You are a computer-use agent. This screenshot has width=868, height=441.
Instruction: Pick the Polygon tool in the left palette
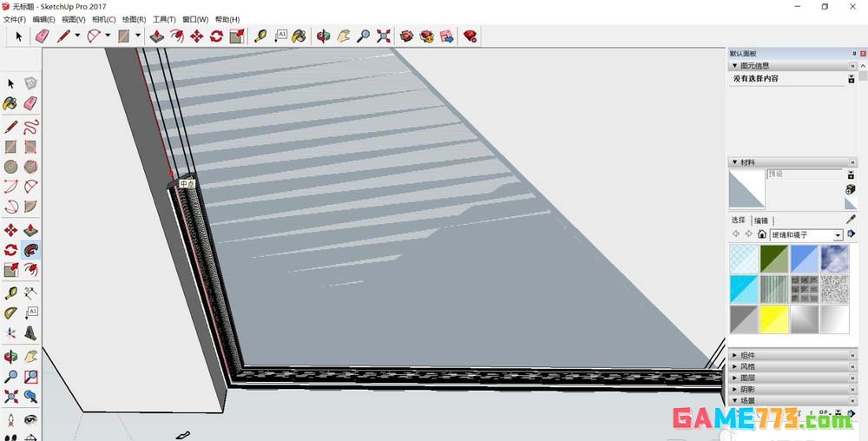(x=31, y=167)
